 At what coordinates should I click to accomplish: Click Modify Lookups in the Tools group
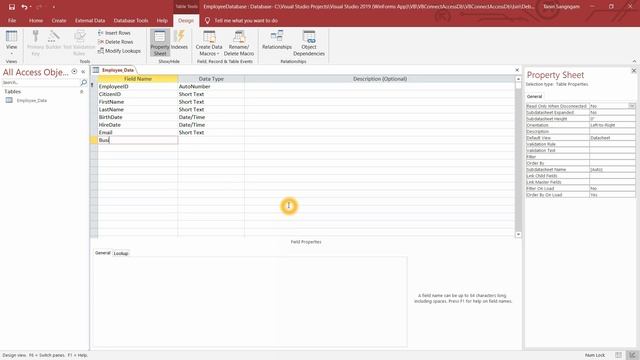(119, 51)
